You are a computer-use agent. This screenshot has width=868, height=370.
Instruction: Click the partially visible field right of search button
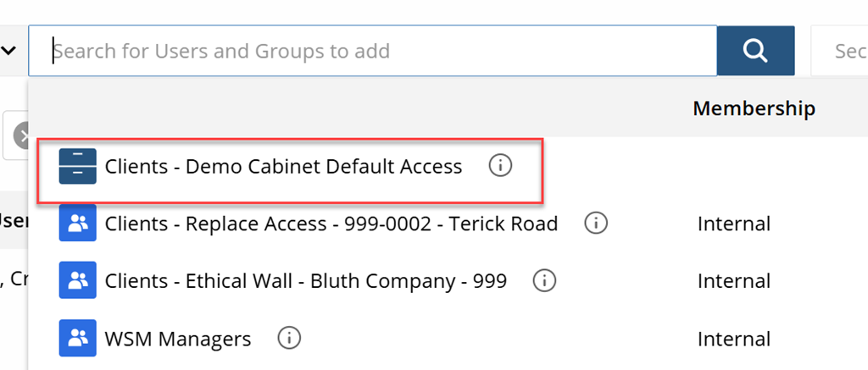(841, 51)
